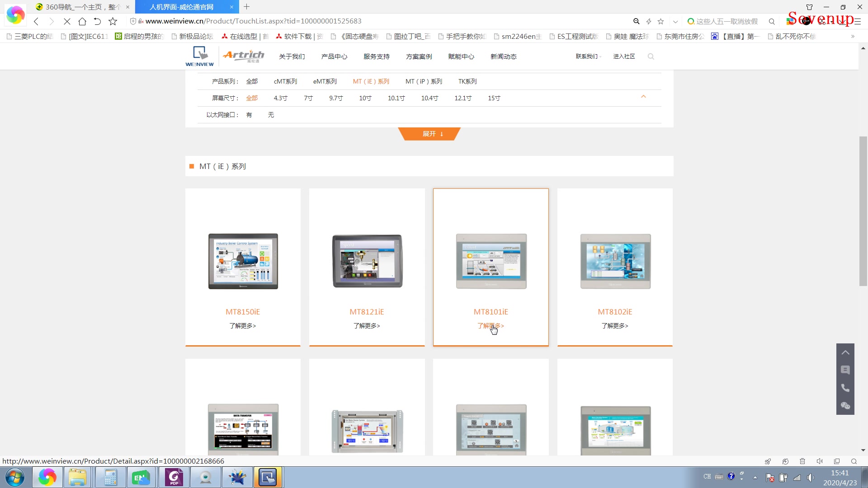Click the lightning speed-mode icon
The image size is (868, 488).
pos(649,21)
